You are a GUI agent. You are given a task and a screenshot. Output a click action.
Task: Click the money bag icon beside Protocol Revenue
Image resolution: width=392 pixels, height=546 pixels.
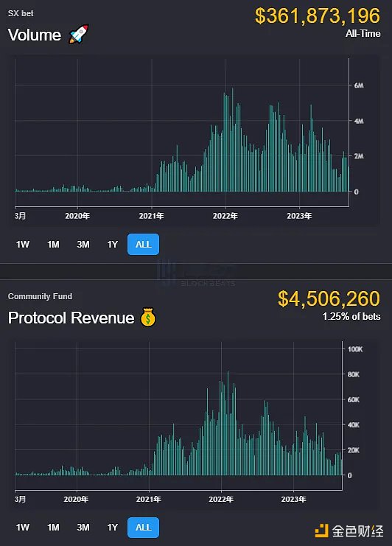pyautogui.click(x=148, y=317)
